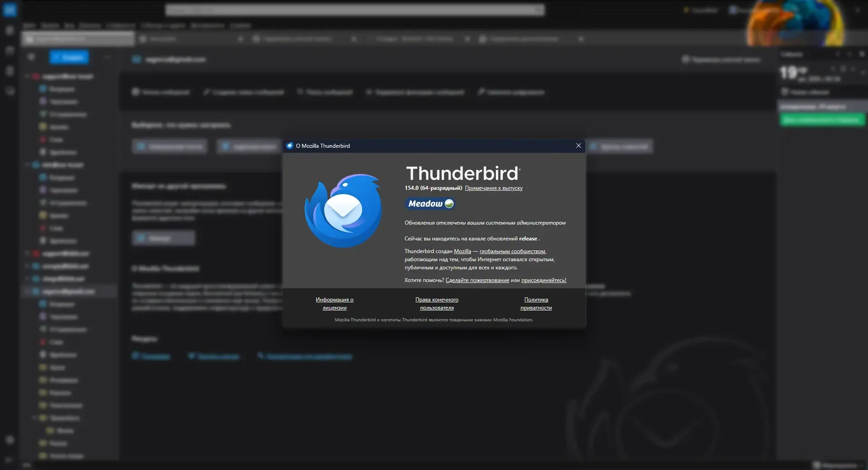Screen dimensions: 868x470
Task: Click the bold word release
Action: (528, 239)
